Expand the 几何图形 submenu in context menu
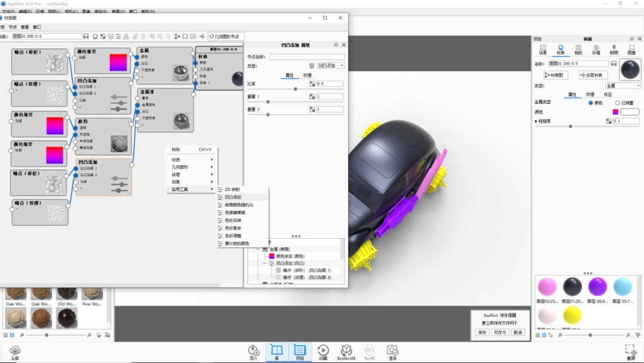This screenshot has width=644, height=363. click(x=192, y=167)
